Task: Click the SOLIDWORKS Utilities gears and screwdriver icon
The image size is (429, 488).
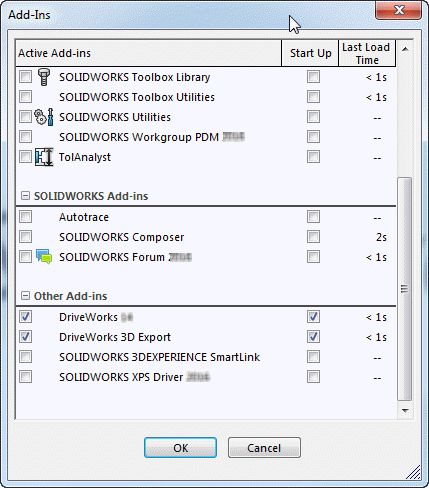Action: click(44, 117)
